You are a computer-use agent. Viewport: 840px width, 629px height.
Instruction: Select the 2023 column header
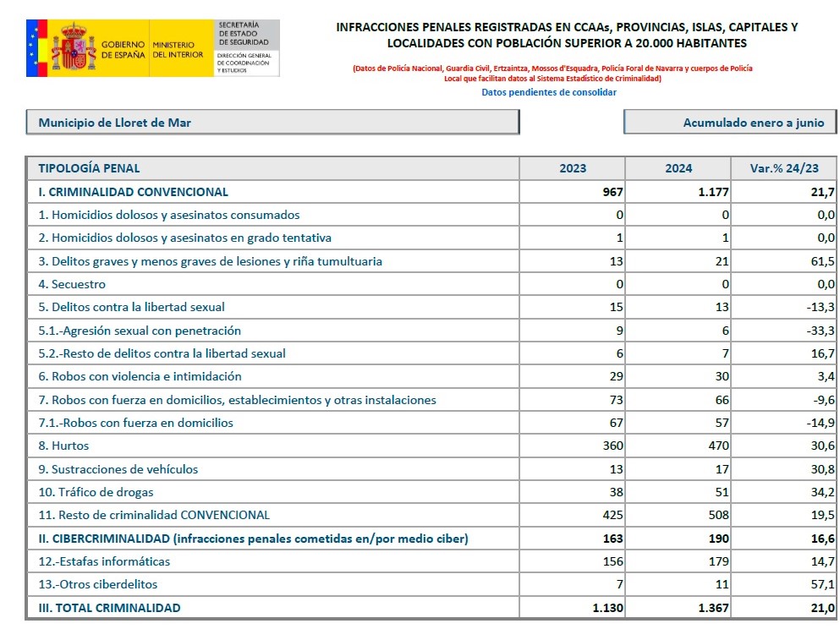pyautogui.click(x=573, y=168)
